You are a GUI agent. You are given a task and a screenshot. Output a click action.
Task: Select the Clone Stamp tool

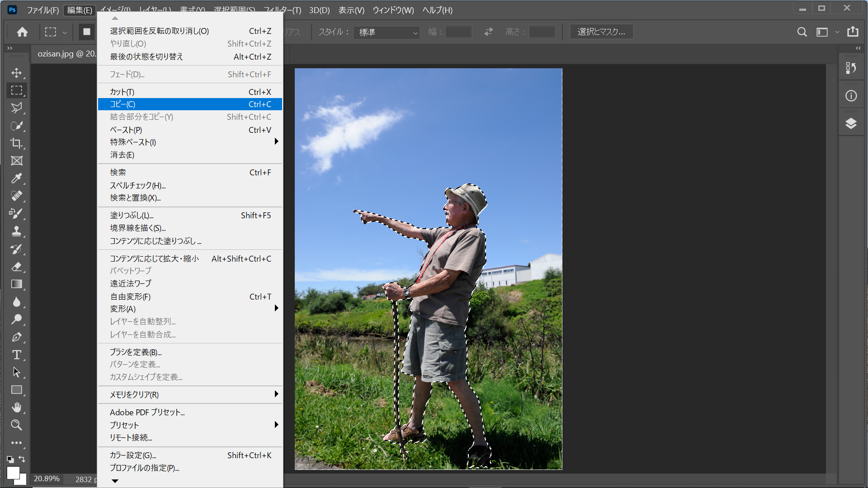[17, 231]
